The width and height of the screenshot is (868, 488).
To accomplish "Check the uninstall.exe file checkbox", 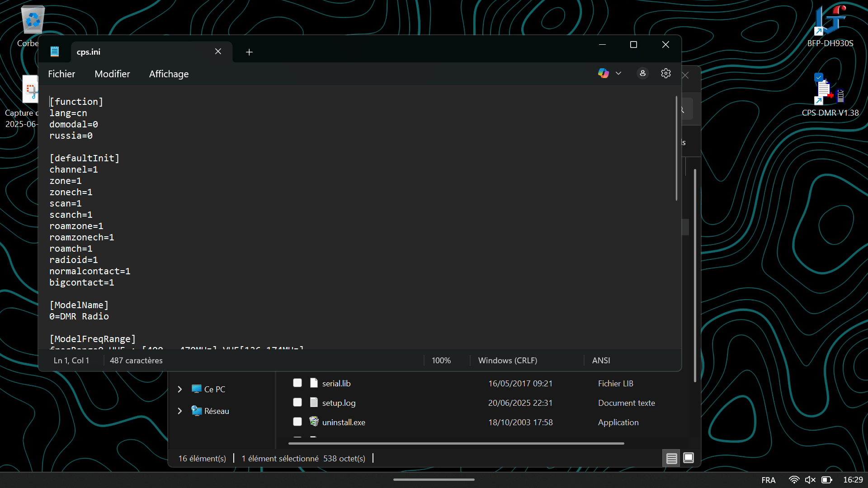I will click(x=297, y=422).
